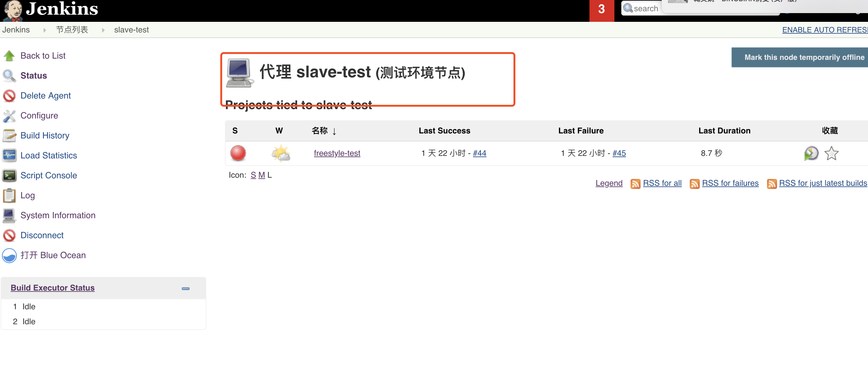Screen dimensions: 868x371
Task: Click the green Back to List arrow icon
Action: pyautogui.click(x=9, y=55)
